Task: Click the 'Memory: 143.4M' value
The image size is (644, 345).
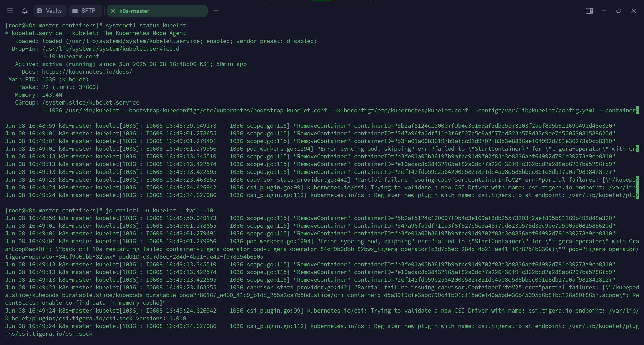Action: pyautogui.click(x=52, y=95)
